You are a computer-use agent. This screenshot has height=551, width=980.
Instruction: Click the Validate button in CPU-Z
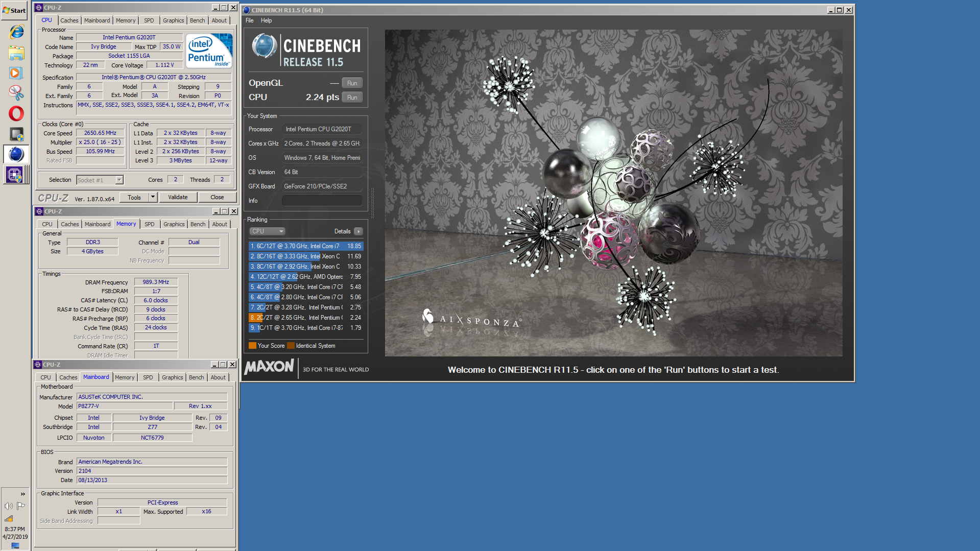(x=178, y=197)
